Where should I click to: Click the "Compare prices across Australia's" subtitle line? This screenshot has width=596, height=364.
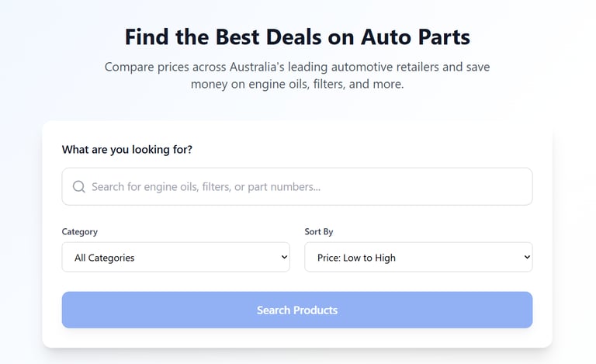(196, 67)
